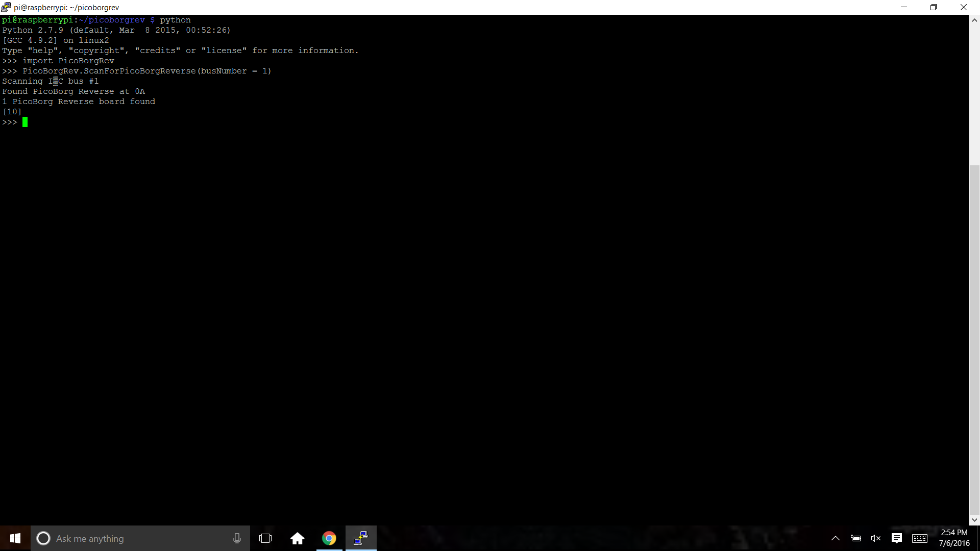This screenshot has height=551, width=980.
Task: Open the house-shaped home app on taskbar
Action: 297,538
